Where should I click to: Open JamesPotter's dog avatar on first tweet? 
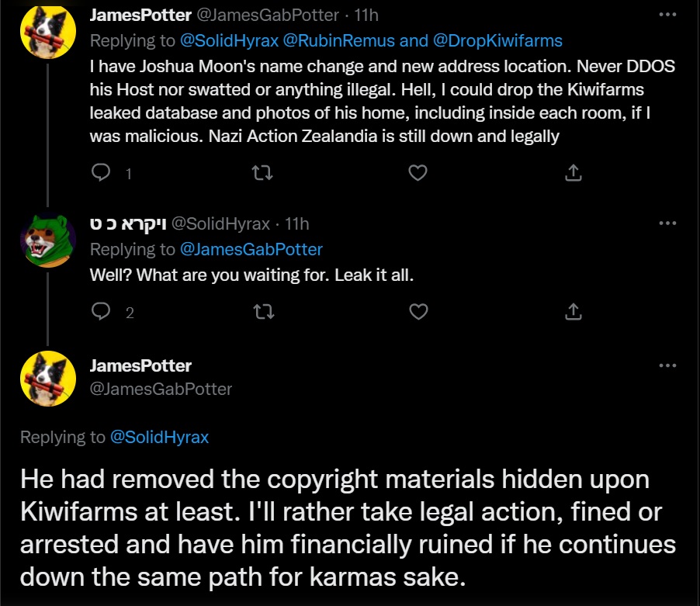tap(47, 31)
